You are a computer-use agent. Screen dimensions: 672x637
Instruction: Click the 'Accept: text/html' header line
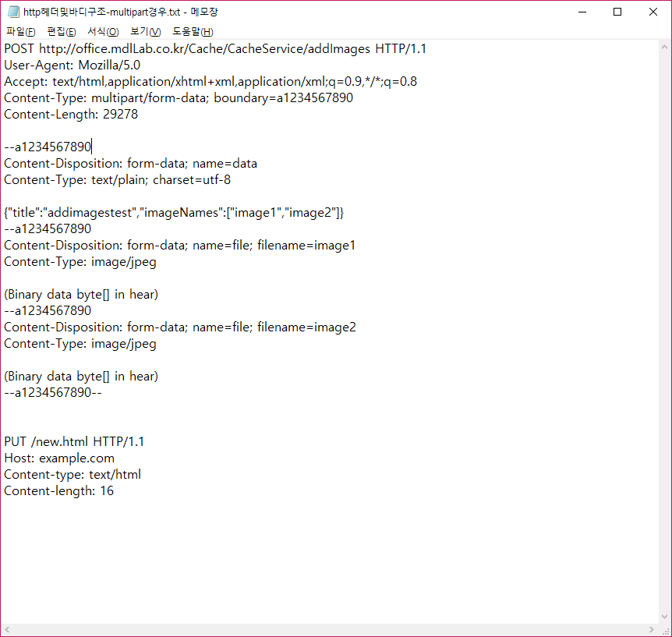point(210,81)
